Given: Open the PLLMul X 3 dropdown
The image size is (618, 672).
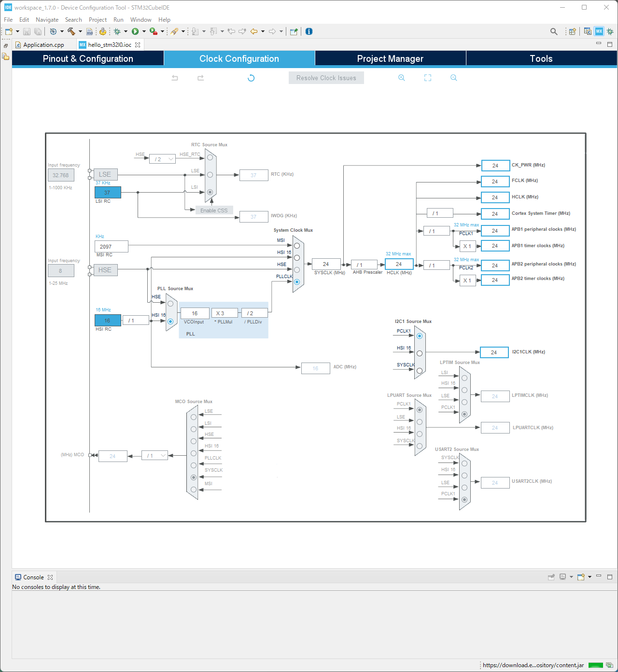Looking at the screenshot, I should click(x=225, y=313).
